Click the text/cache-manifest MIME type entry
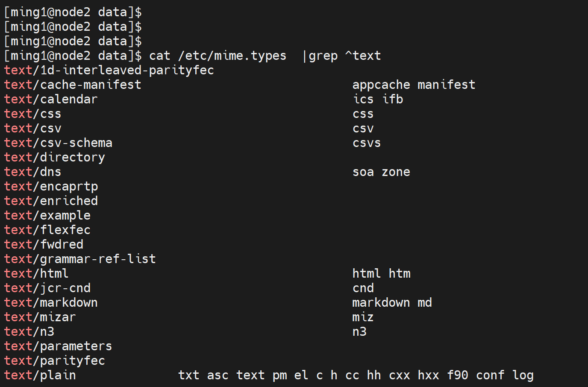The width and height of the screenshot is (588, 387). click(73, 85)
